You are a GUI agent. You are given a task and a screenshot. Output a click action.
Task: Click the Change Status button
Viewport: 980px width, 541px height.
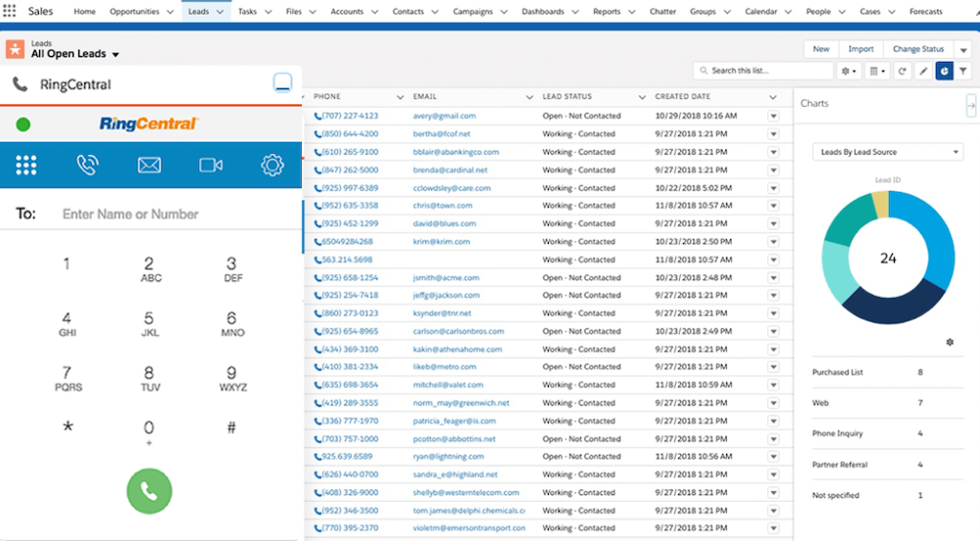(918, 49)
